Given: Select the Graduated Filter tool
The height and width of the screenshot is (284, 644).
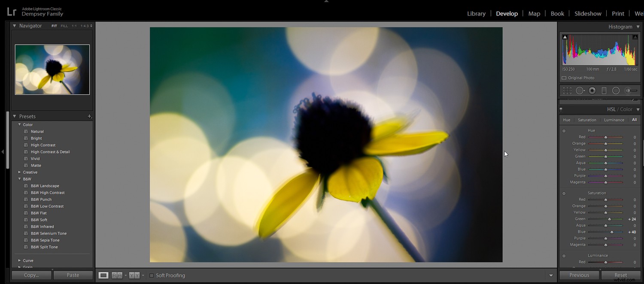Looking at the screenshot, I should 604,91.
